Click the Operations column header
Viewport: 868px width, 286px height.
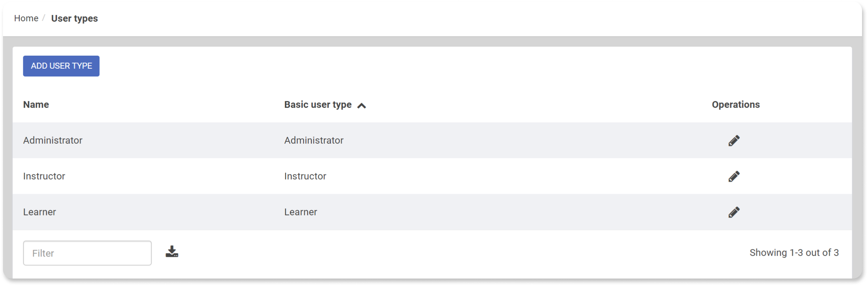click(x=736, y=105)
